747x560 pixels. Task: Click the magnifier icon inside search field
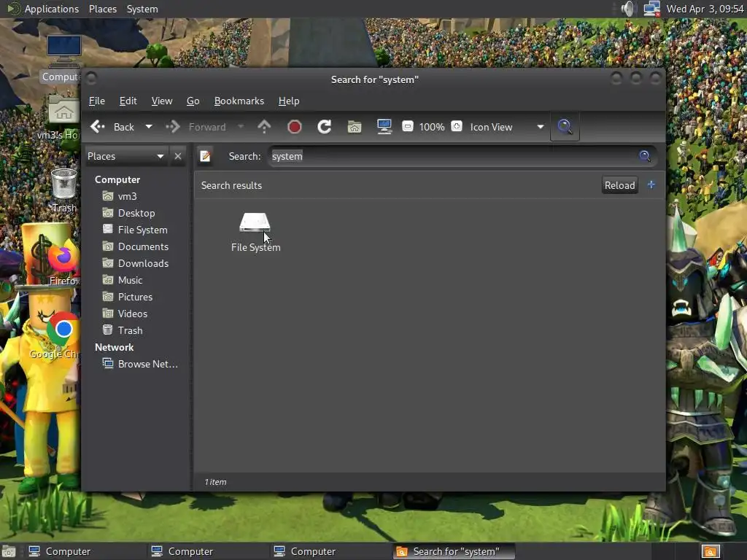point(645,156)
